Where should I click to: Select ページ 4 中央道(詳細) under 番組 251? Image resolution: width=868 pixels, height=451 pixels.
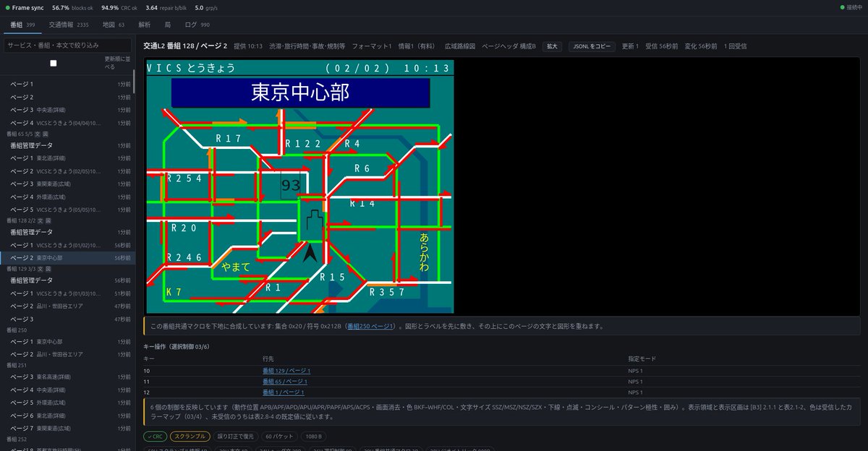[x=67, y=389]
